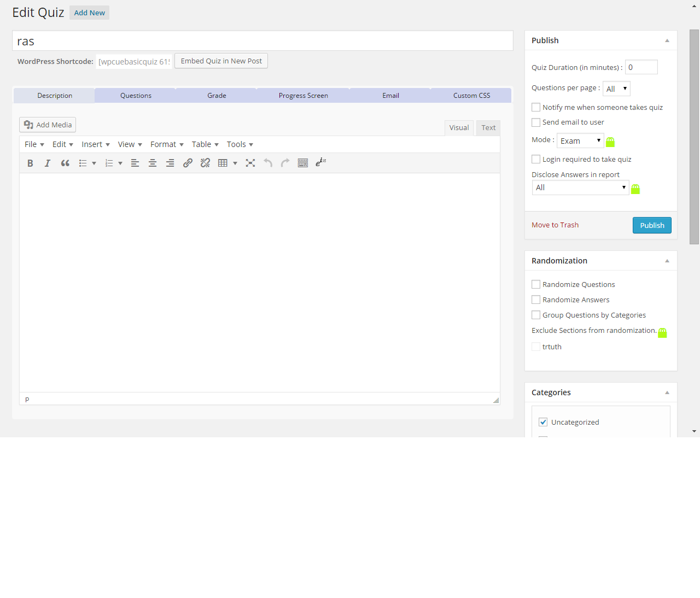Click the equation/formula editor icon
This screenshot has width=700, height=598.
321,162
